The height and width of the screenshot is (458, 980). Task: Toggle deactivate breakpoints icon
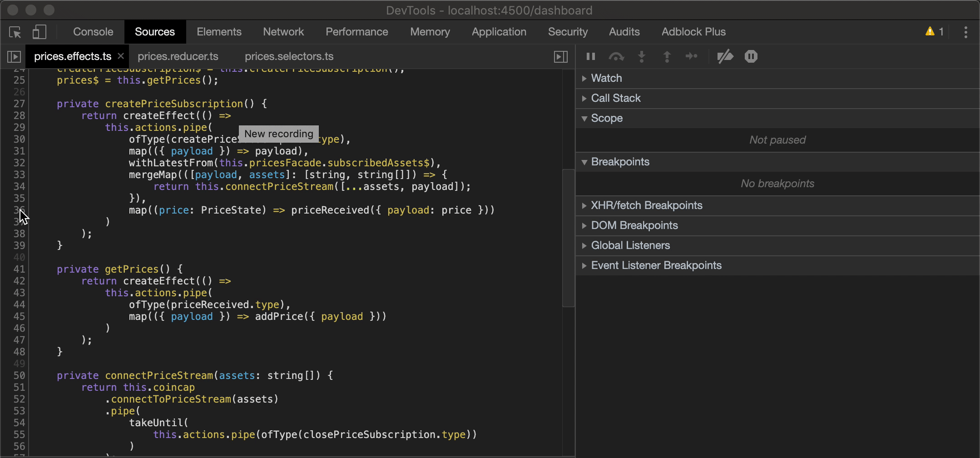tap(725, 56)
